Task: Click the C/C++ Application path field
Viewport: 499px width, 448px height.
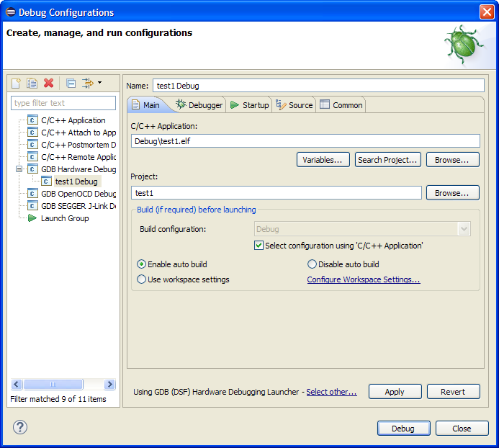Action: click(x=305, y=141)
